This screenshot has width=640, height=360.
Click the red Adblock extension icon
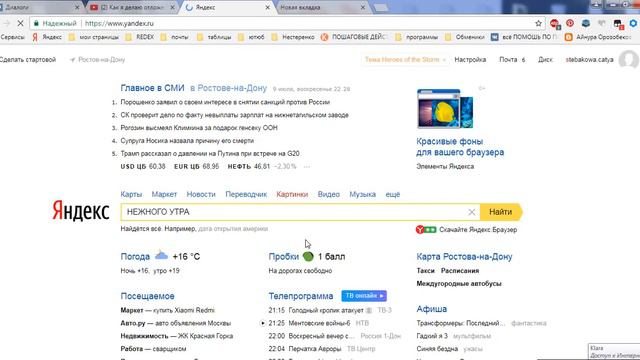pos(554,24)
